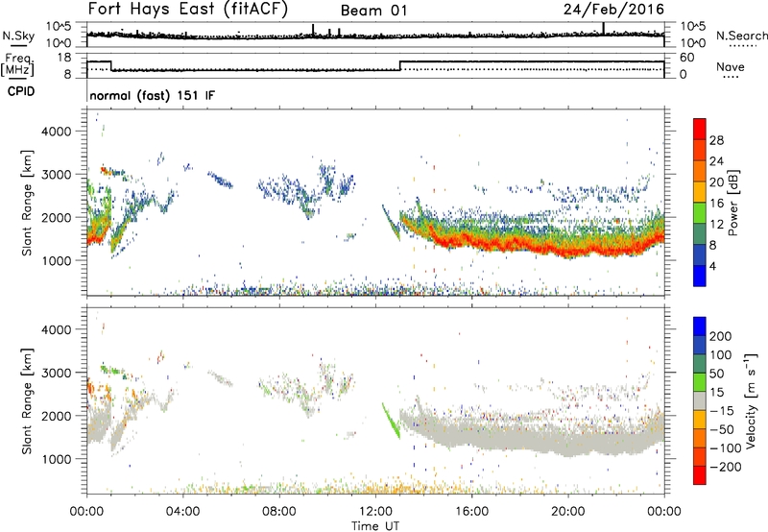768x532 pixels.
Task: Click the 'Power [dB]' color bar title
Action: (x=733, y=203)
